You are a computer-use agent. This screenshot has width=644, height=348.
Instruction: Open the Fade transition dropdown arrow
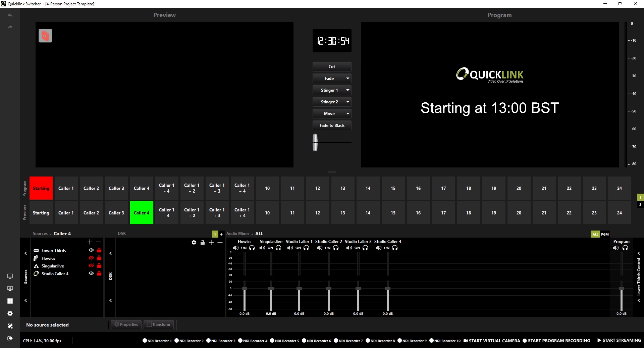tap(348, 79)
